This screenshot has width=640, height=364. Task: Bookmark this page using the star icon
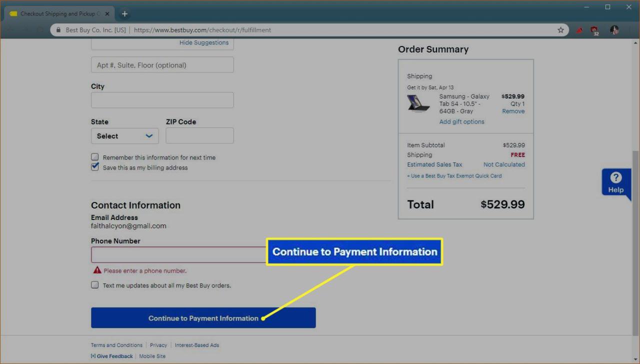coord(560,30)
